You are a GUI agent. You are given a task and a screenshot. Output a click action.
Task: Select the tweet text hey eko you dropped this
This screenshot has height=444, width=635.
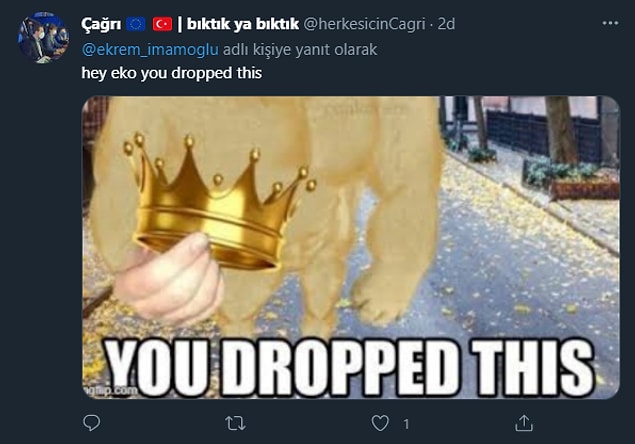point(172,73)
